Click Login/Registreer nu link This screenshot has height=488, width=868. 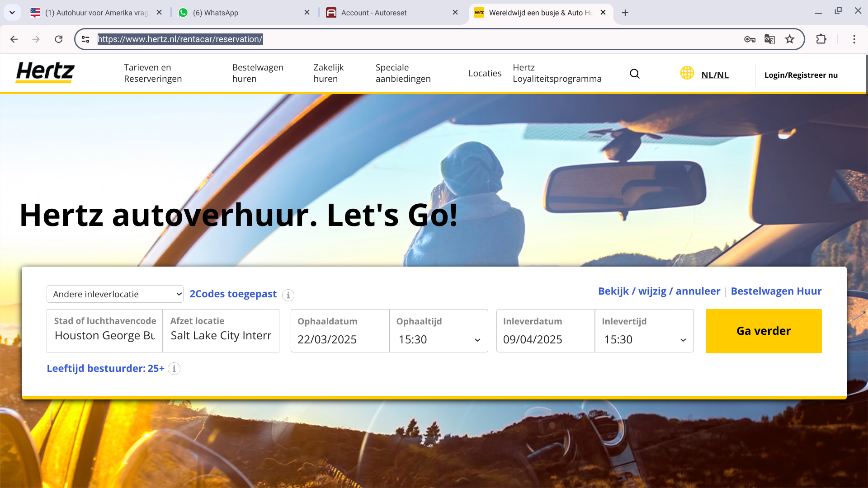pos(801,75)
